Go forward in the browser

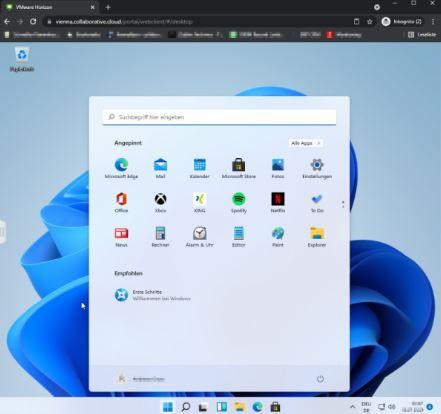20,22
